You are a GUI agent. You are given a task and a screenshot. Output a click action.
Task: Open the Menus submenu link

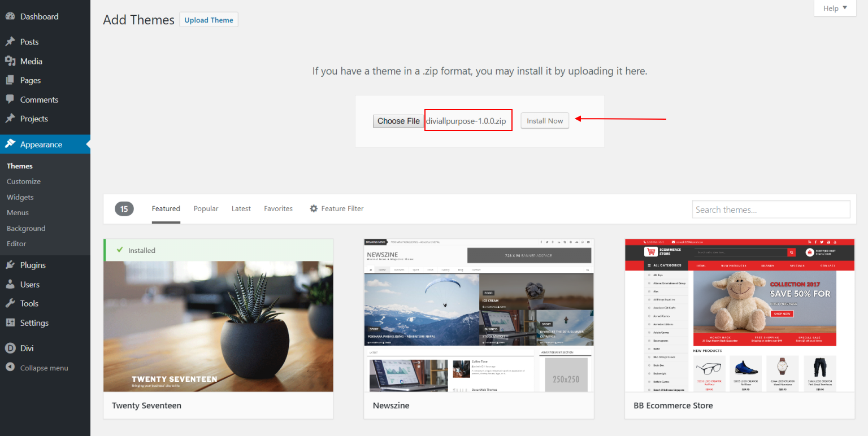click(x=18, y=212)
